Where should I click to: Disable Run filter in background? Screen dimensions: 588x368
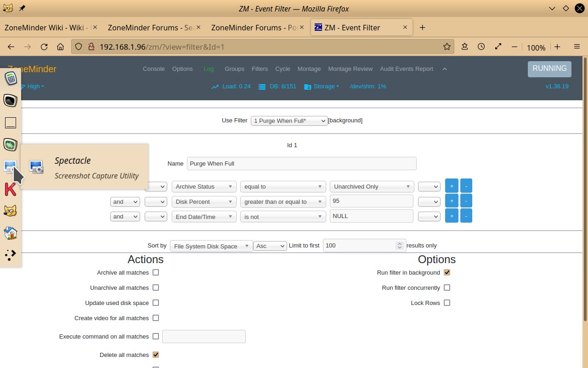447,272
